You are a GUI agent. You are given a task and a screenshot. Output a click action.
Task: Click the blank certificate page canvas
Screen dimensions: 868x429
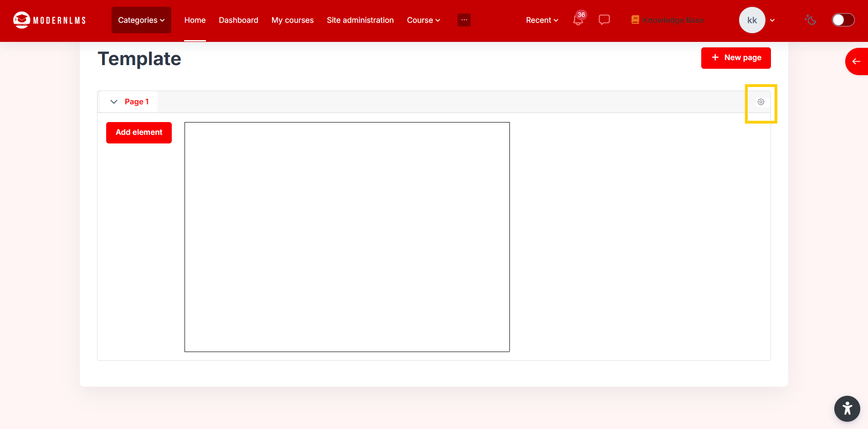[x=347, y=237]
